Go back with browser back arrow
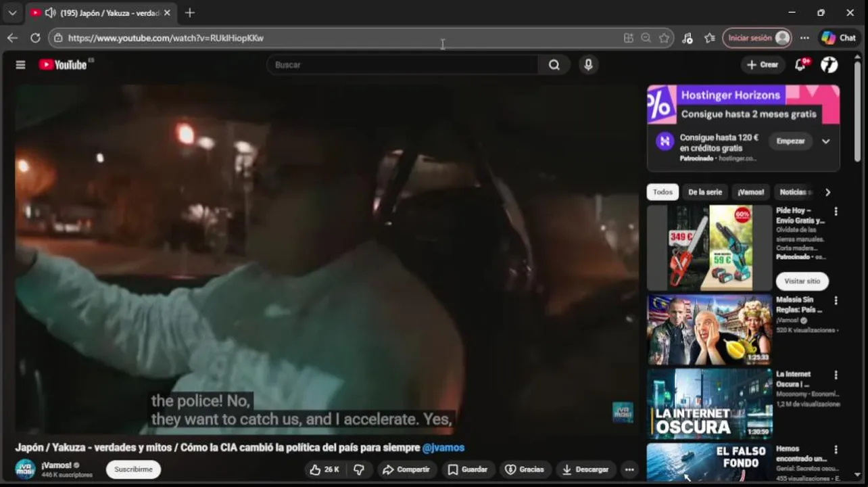This screenshot has width=868, height=487. click(x=12, y=38)
